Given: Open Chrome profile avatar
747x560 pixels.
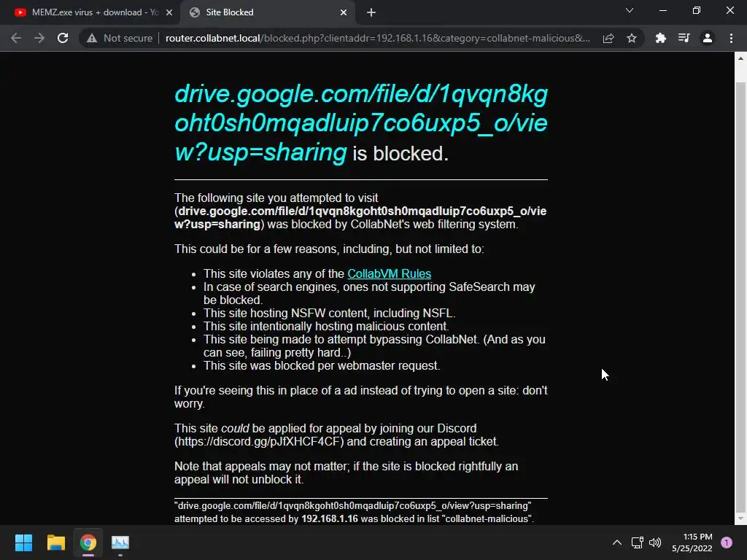Looking at the screenshot, I should click(x=708, y=38).
